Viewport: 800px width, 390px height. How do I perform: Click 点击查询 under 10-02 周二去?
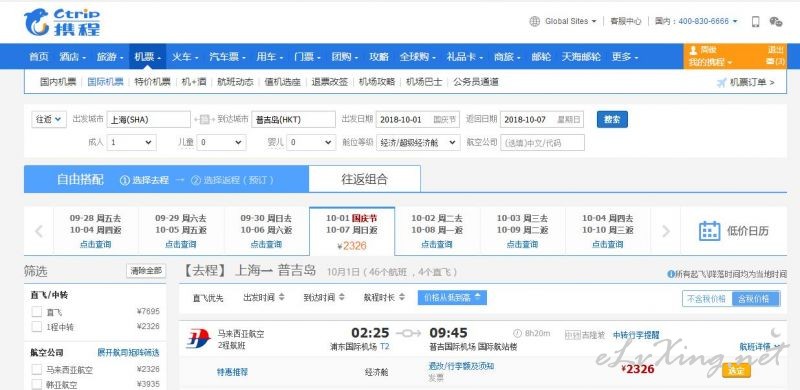[x=437, y=245]
